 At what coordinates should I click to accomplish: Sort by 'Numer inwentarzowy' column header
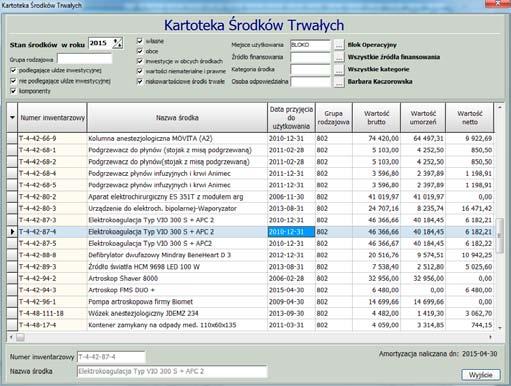pos(52,118)
